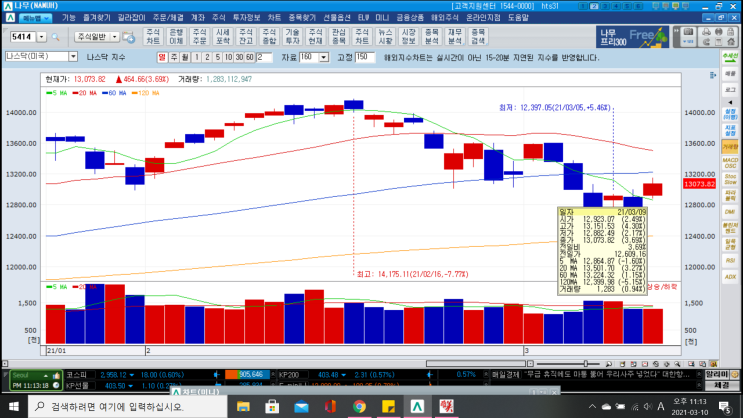Viewport: 743px width, 418px height.
Task: Select the 10 minute period button
Action: point(228,57)
